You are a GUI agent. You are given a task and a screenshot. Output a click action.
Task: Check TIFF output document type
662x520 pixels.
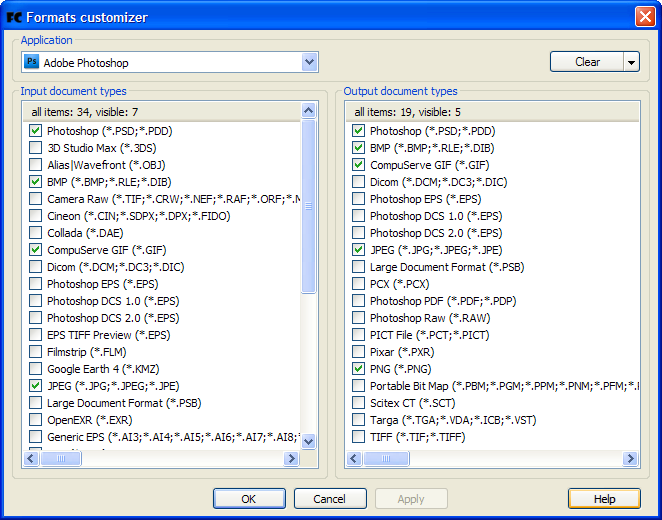(359, 437)
